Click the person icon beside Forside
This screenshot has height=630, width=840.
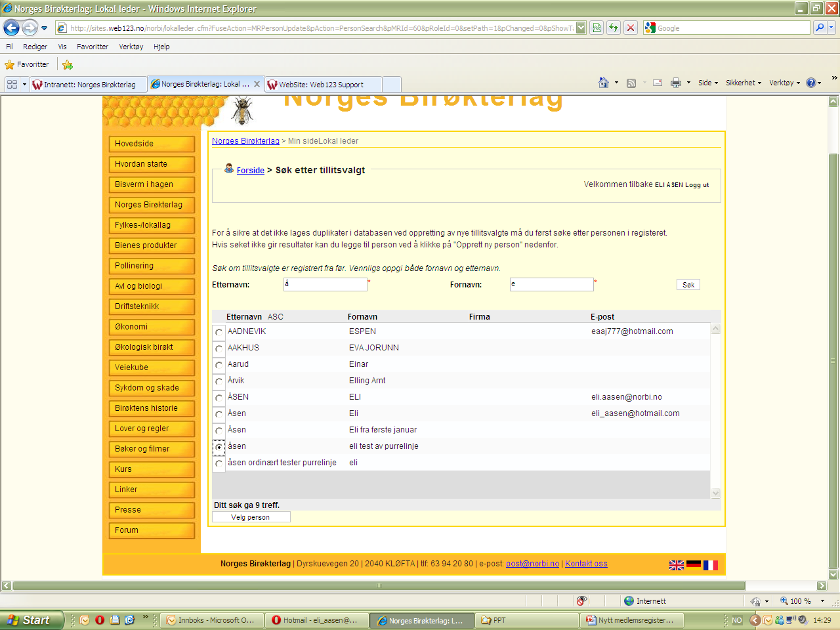(x=229, y=169)
